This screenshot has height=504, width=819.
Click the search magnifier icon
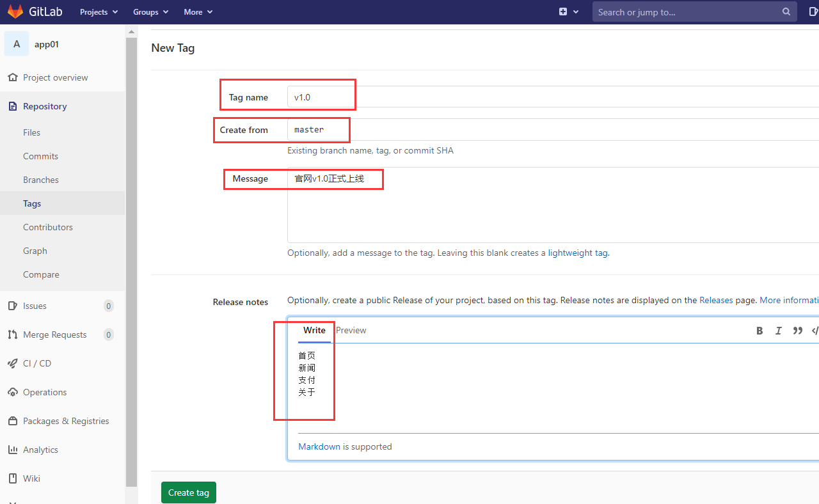(x=786, y=12)
